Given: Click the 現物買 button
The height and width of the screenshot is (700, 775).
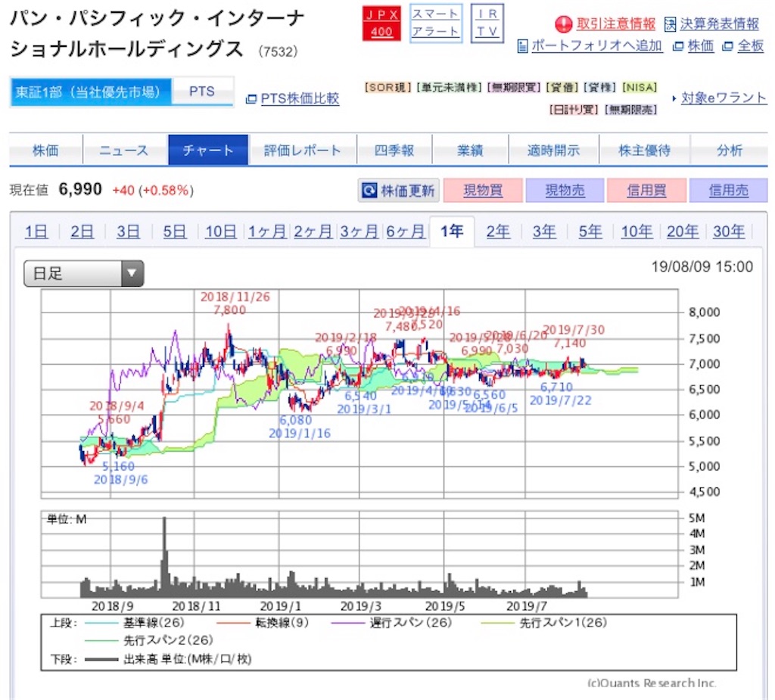Looking at the screenshot, I should tap(483, 191).
